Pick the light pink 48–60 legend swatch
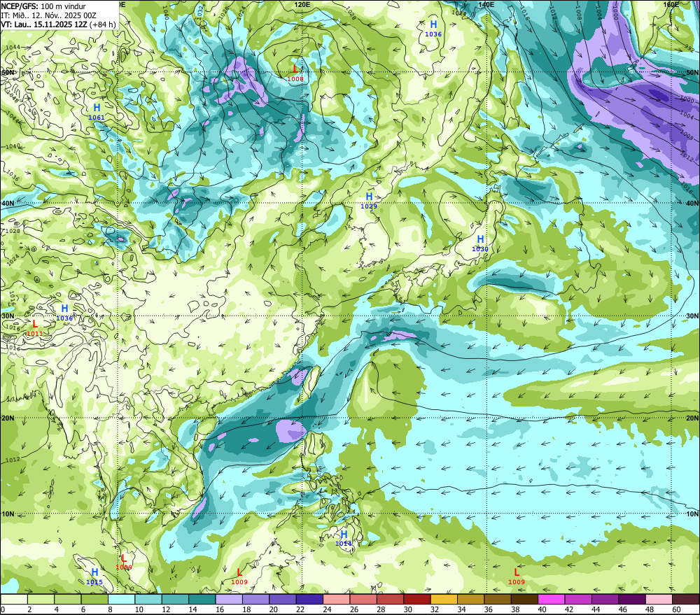 [659, 600]
